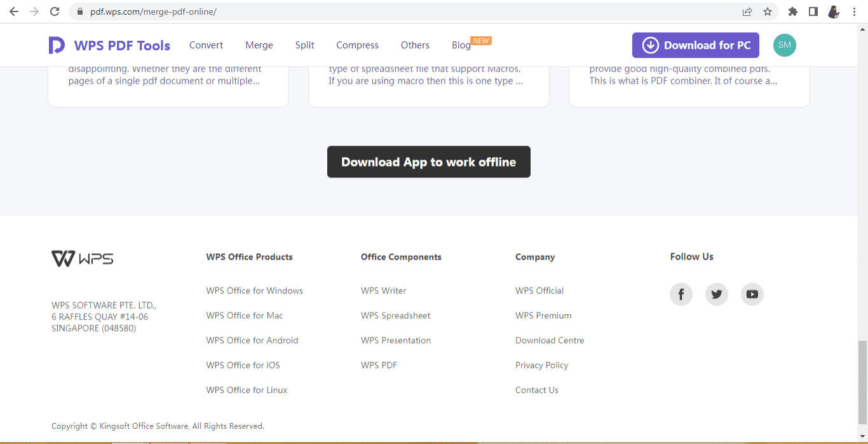Click the Office Components heading
The width and height of the screenshot is (868, 444).
401,257
